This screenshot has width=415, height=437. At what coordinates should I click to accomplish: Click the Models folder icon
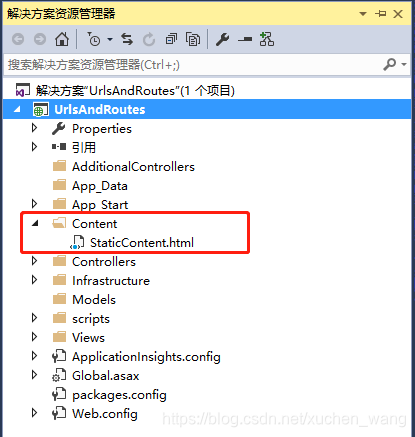point(60,299)
